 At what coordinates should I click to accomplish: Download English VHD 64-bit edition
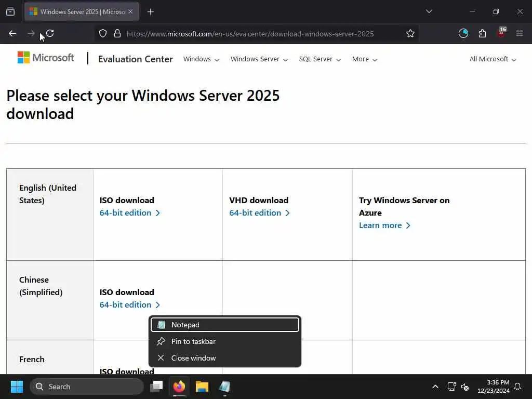coord(259,212)
